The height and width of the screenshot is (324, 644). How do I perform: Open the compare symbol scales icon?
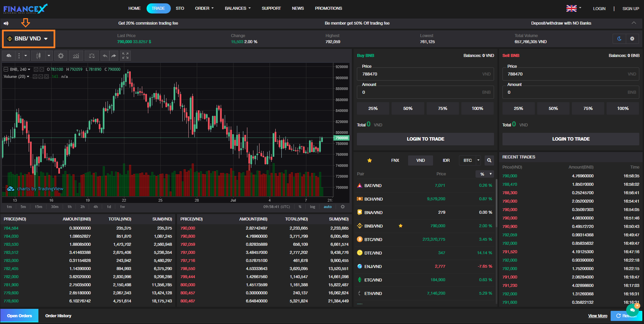click(92, 56)
